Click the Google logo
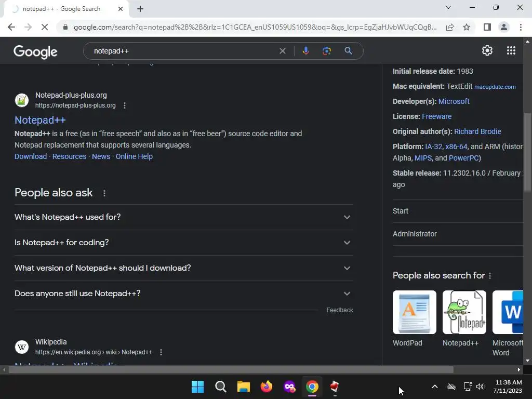 pyautogui.click(x=35, y=51)
